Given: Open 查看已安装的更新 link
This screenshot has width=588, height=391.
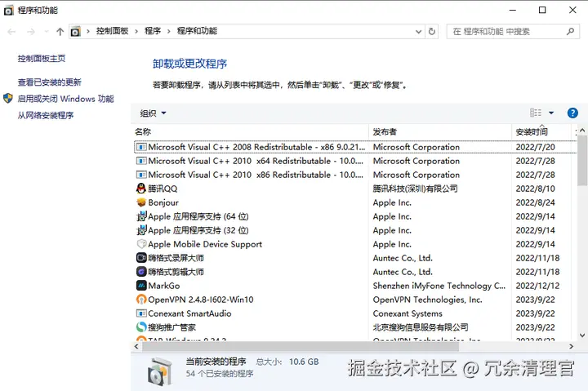Looking at the screenshot, I should tap(50, 82).
